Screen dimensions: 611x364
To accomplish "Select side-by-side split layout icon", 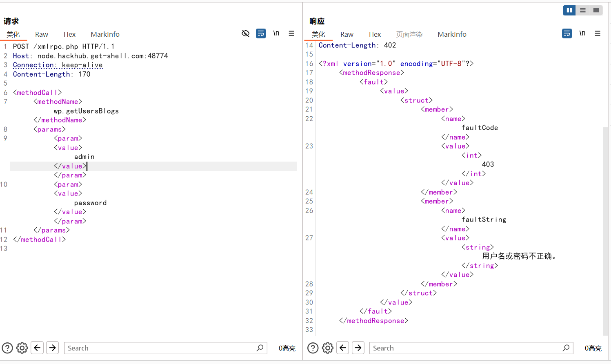I will pos(569,10).
